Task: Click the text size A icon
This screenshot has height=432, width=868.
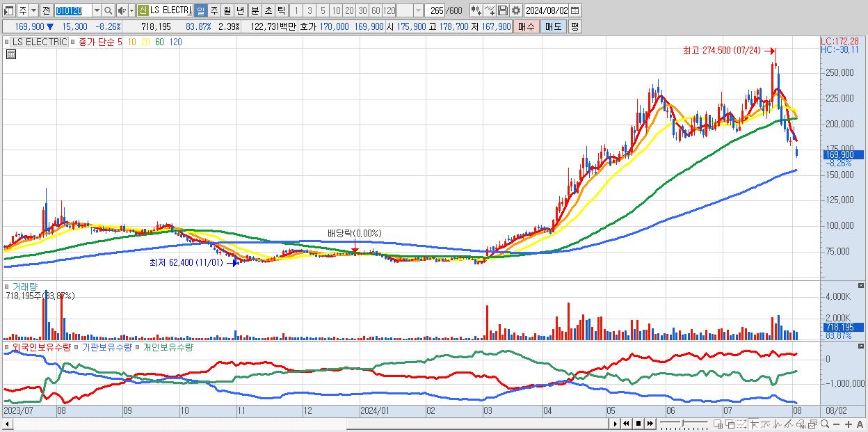Action: 860,424
